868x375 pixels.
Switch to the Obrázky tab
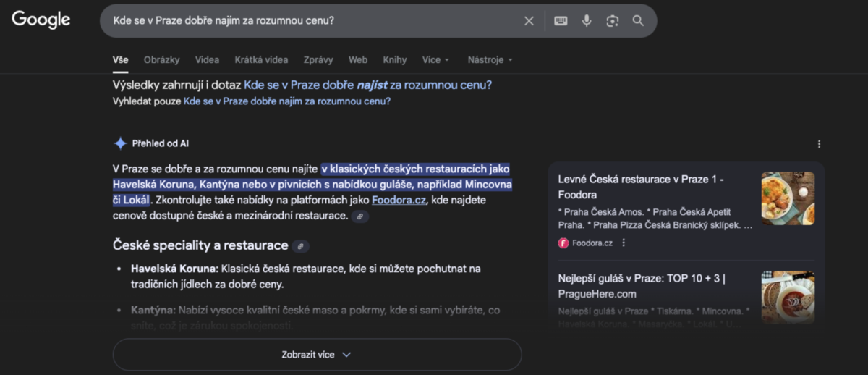[161, 60]
